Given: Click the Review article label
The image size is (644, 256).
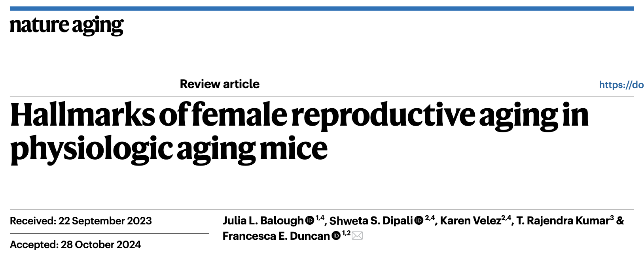Looking at the screenshot, I should coord(220,84).
